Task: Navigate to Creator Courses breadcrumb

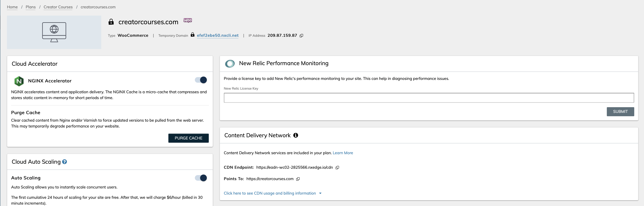Action: [x=58, y=7]
